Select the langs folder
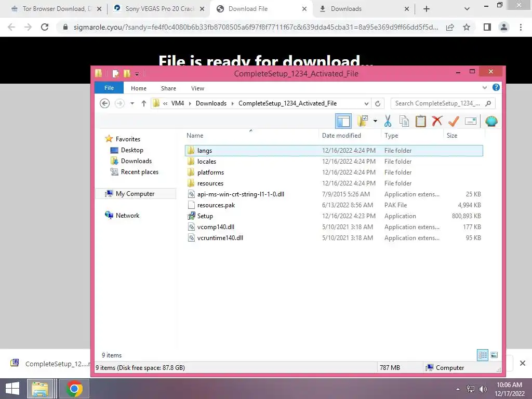This screenshot has width=532, height=399. [334, 151]
